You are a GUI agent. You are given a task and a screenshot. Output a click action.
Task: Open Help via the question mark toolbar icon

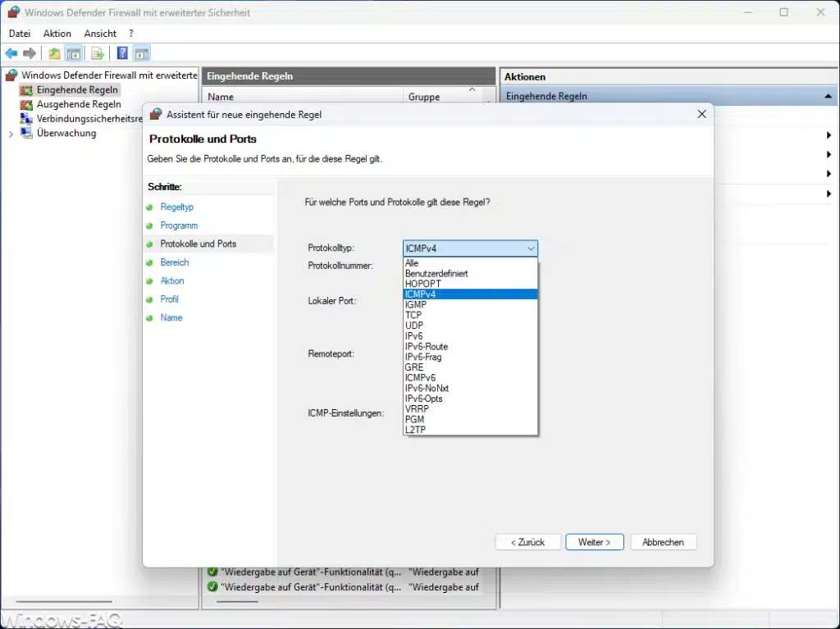tap(122, 53)
